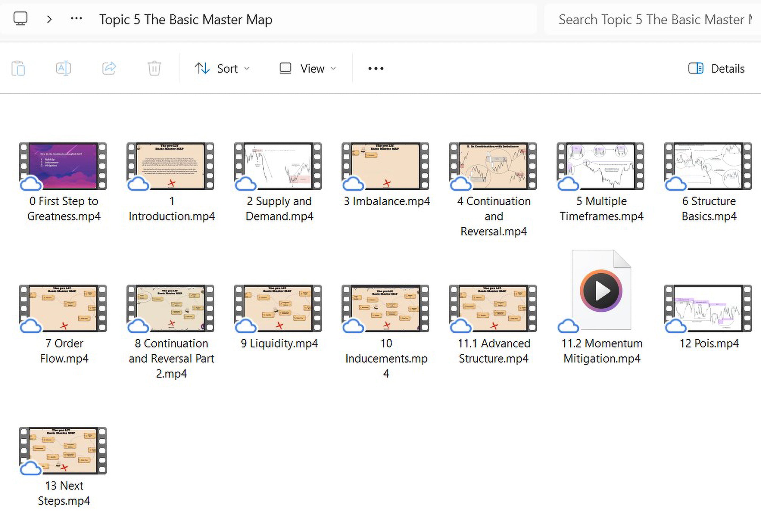761x532 pixels.
Task: Click the file name '8 Continuation and Reversal Part 2.mp4'
Action: [x=171, y=358]
